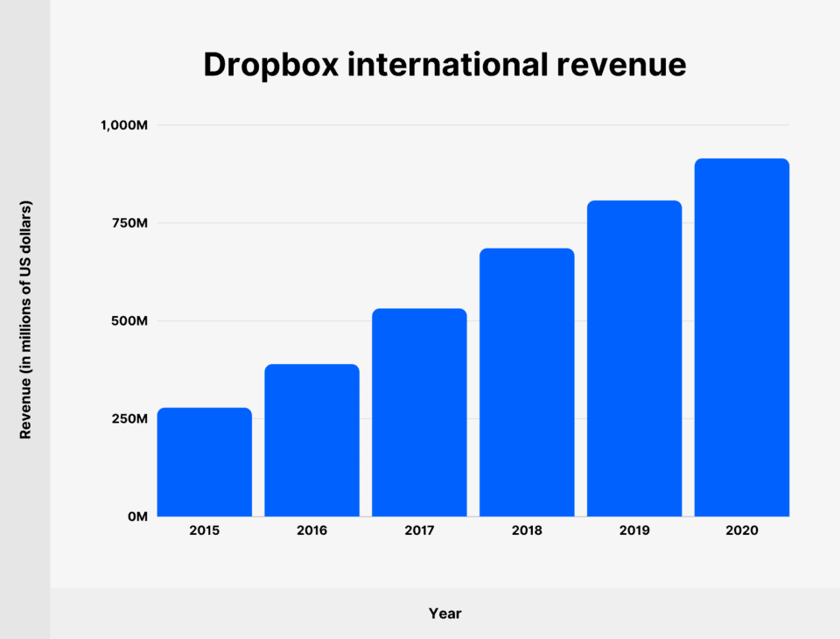Select the 2015 year label

click(x=205, y=530)
